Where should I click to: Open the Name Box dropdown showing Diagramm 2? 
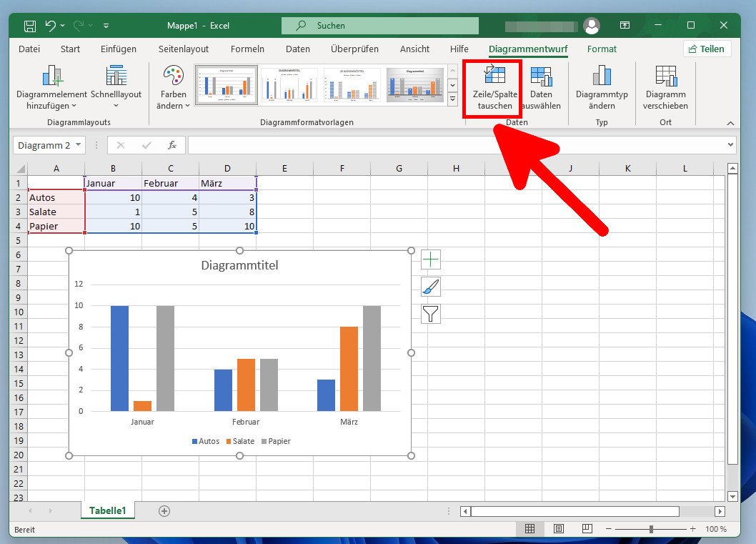tap(78, 145)
